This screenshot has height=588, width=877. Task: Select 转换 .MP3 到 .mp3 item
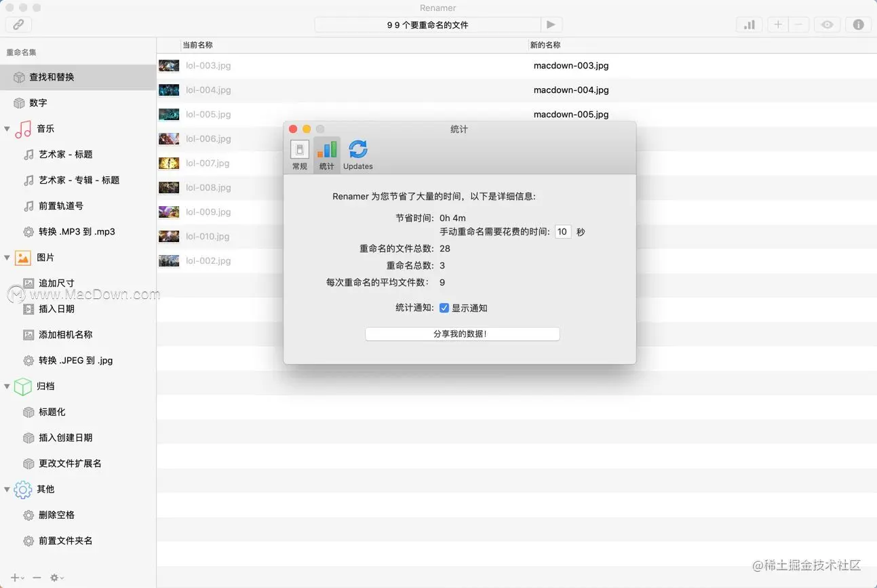click(x=78, y=232)
